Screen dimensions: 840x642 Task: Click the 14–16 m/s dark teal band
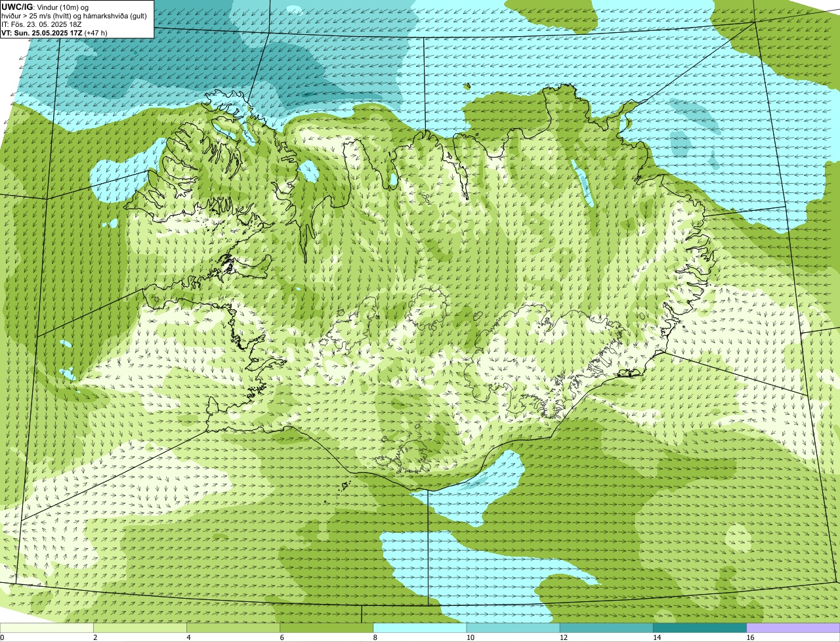click(700, 628)
